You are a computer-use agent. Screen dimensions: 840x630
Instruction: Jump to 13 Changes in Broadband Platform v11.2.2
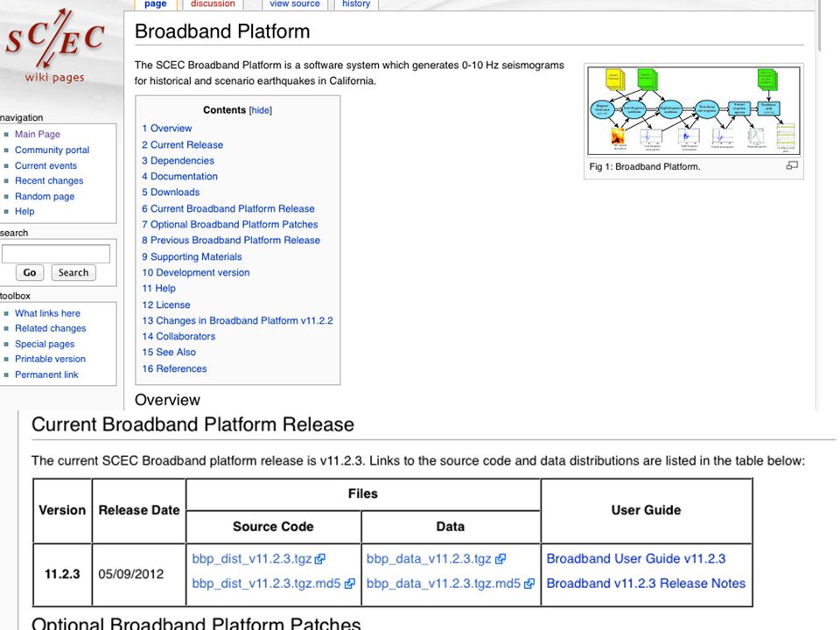point(237,320)
